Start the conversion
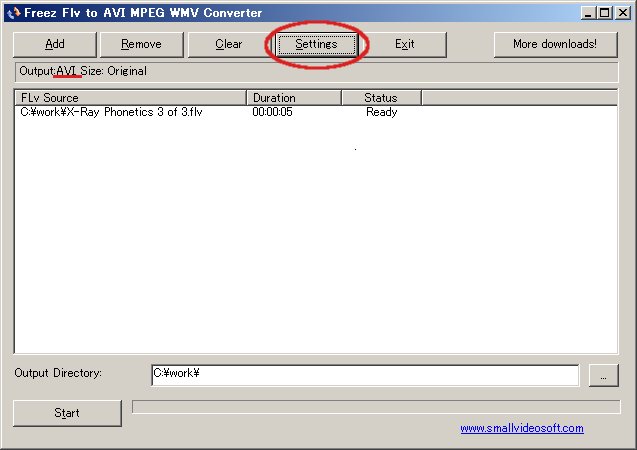This screenshot has height=450, width=637. [x=67, y=413]
